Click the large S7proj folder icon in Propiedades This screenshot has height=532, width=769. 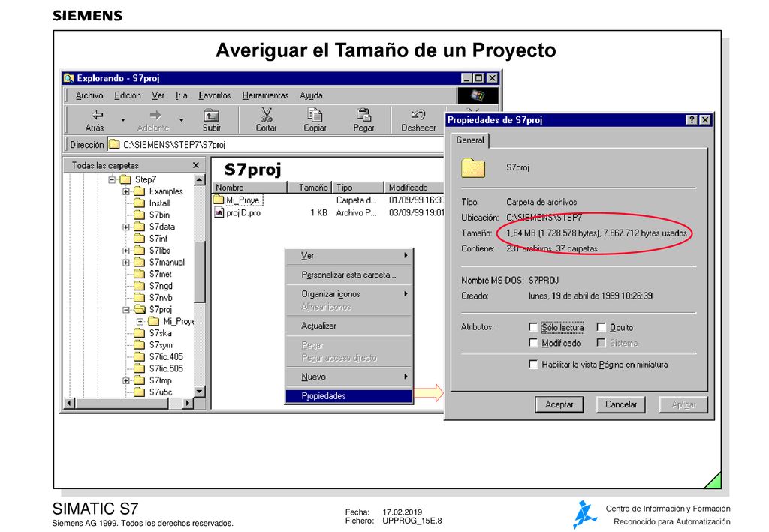click(473, 167)
